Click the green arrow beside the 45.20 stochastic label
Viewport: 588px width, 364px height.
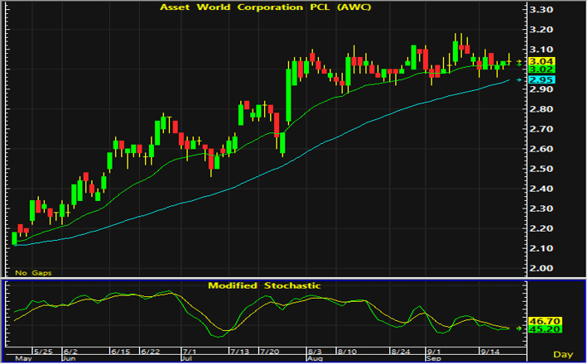click(519, 328)
